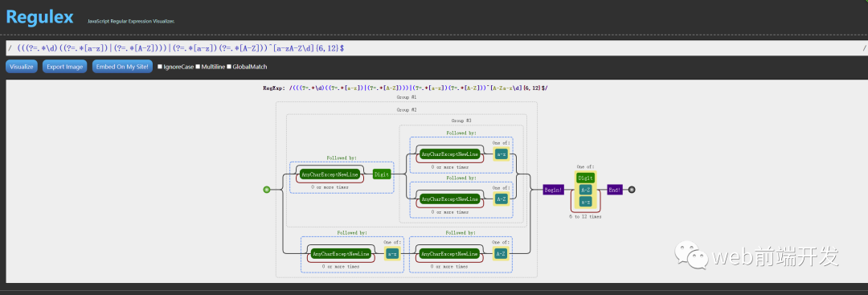Select the a-z node in Group #3

501,154
